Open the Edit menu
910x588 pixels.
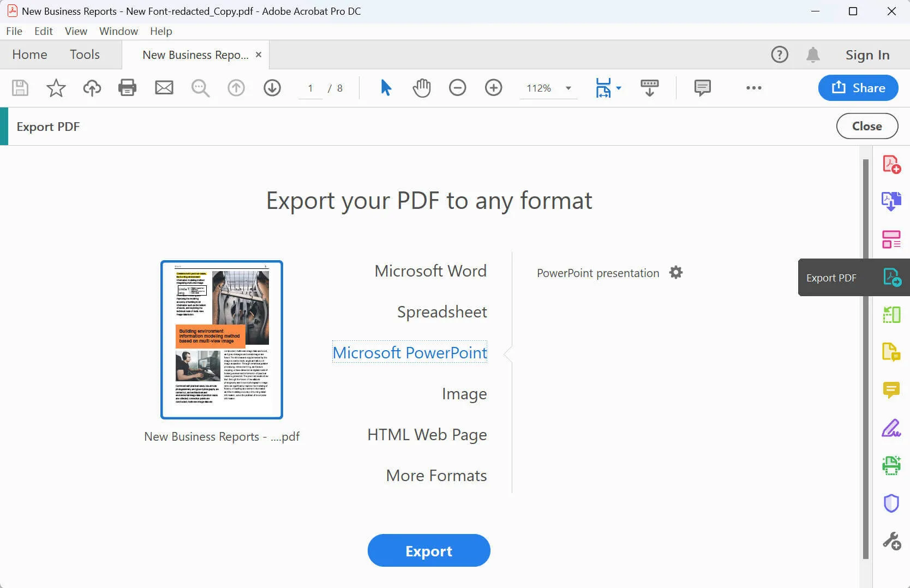tap(43, 31)
